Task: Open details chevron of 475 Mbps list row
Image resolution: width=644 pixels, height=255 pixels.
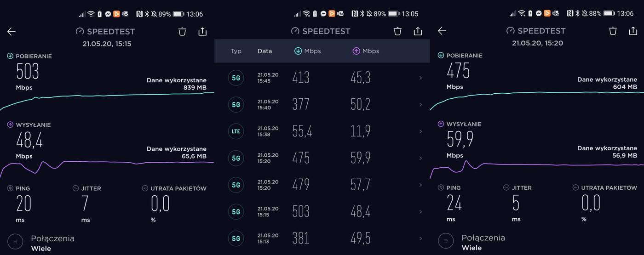Action: tap(420, 158)
